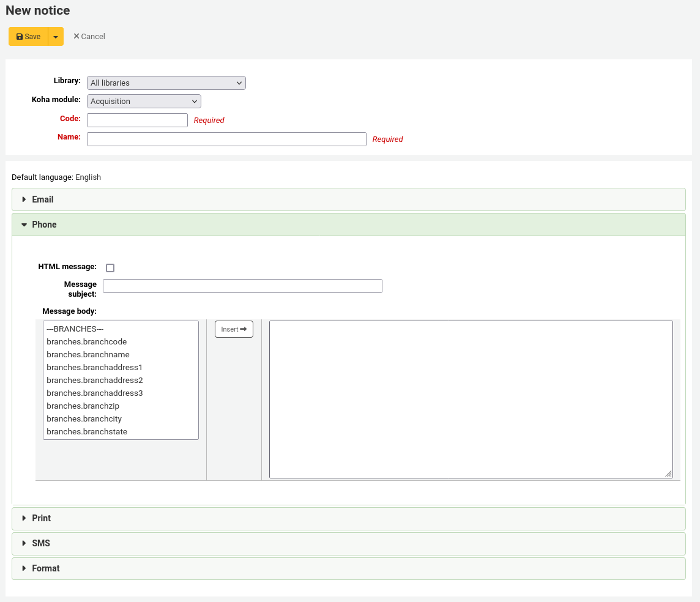
Task: Expand the Email notice panel
Action: pyautogui.click(x=43, y=199)
